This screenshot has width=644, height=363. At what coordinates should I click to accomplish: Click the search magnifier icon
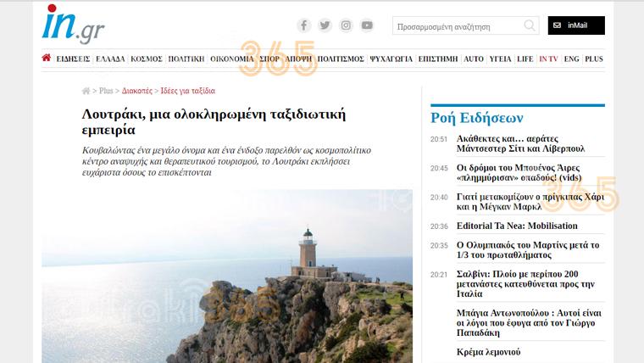point(529,26)
